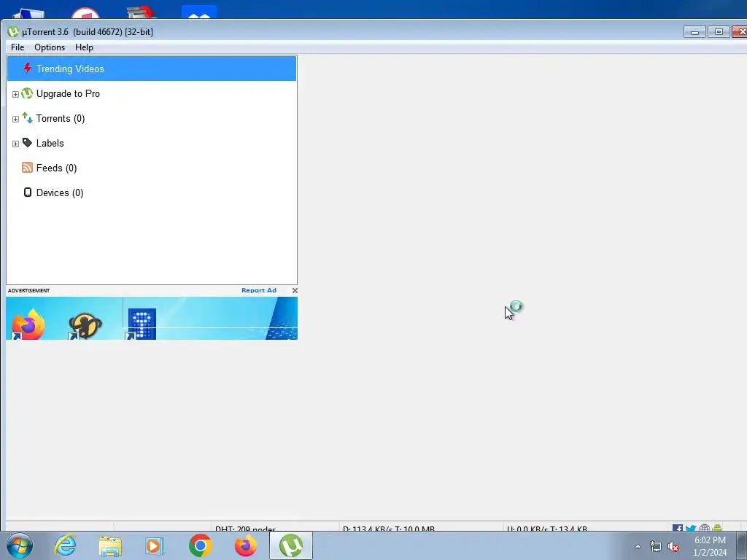Click the Android icon in status bar
747x560 pixels.
coord(717,528)
